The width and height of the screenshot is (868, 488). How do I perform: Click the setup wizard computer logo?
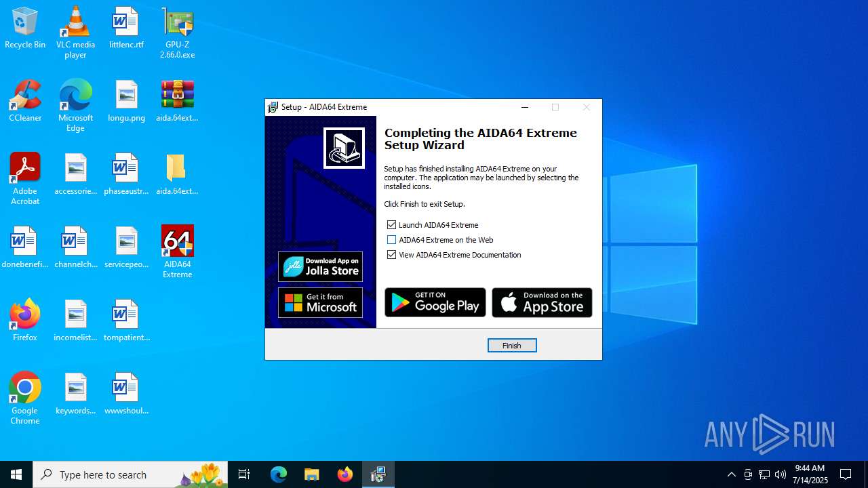344,148
